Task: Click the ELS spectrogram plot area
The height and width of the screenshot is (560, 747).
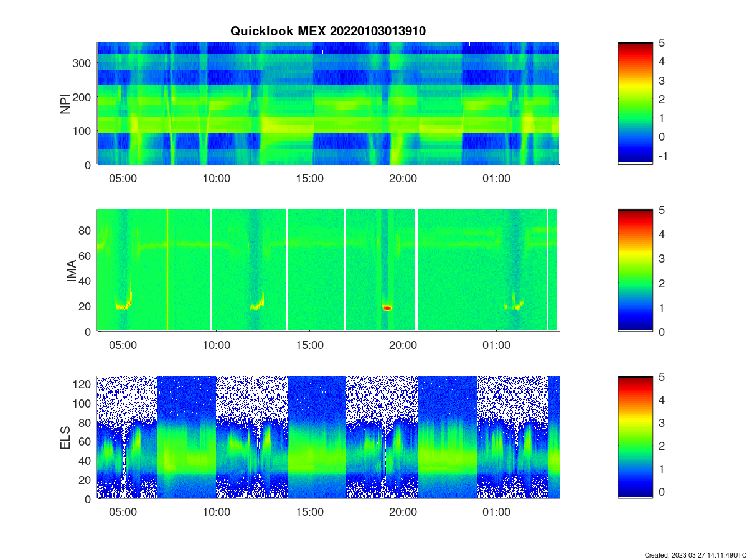Action: (328, 437)
